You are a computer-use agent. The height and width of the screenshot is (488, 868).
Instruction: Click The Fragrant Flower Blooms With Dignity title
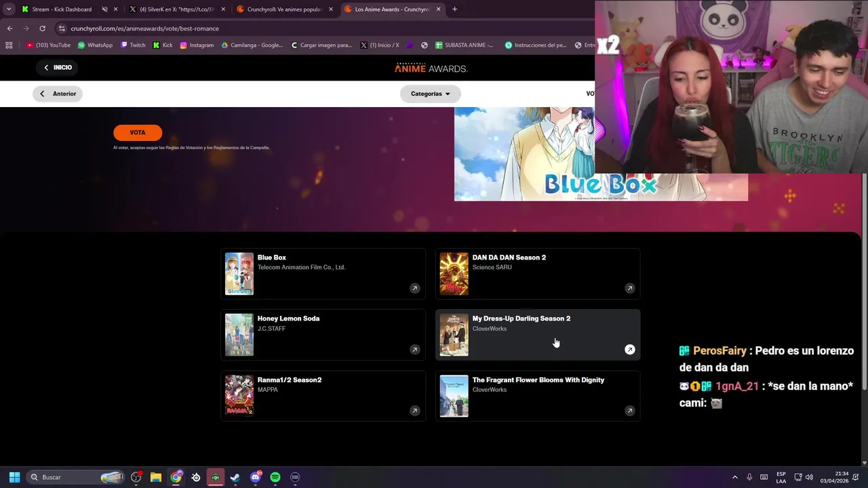(538, 380)
